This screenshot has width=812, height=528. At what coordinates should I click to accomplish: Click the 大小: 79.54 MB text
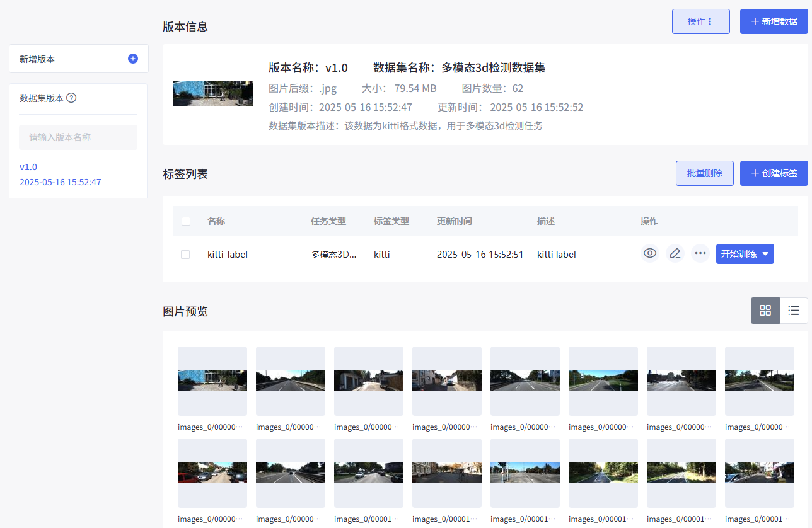tap(399, 88)
